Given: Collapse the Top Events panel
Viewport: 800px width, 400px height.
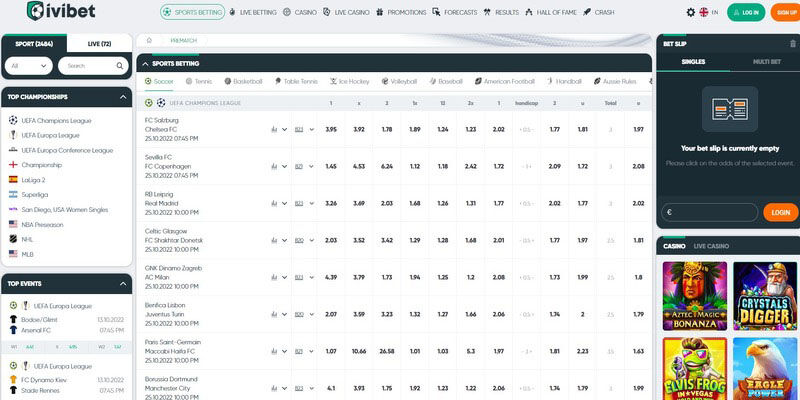Looking at the screenshot, I should coord(123,284).
